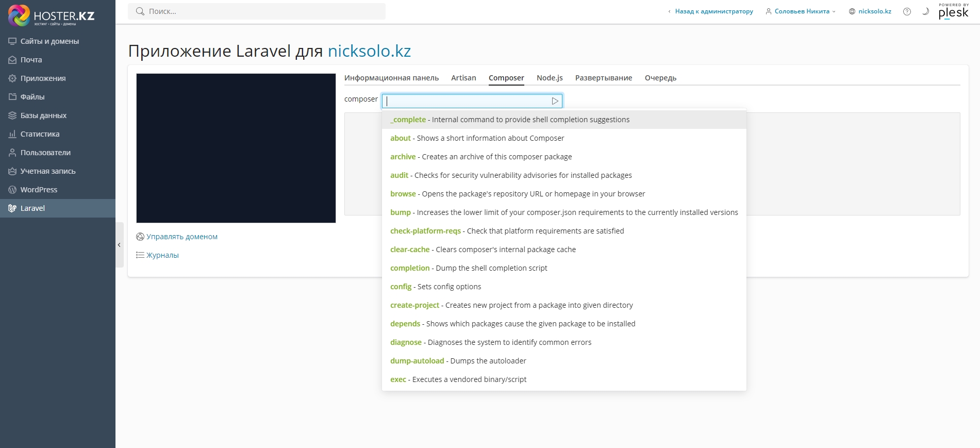Viewport: 980px width, 448px height.
Task: Open Почта in sidebar
Action: (58, 60)
